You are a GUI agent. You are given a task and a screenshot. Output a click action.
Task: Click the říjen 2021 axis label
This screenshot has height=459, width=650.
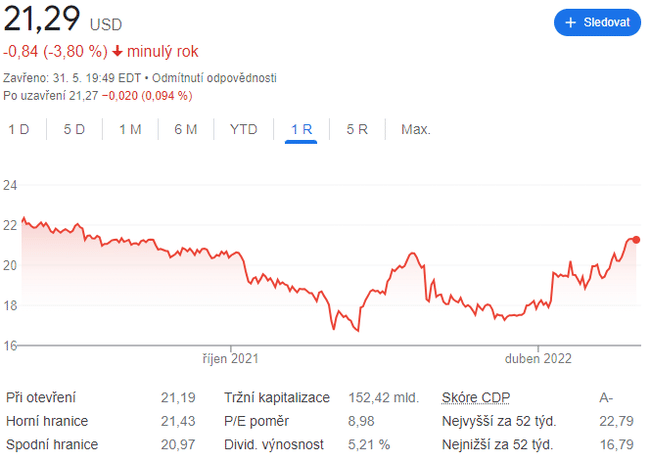(x=231, y=358)
